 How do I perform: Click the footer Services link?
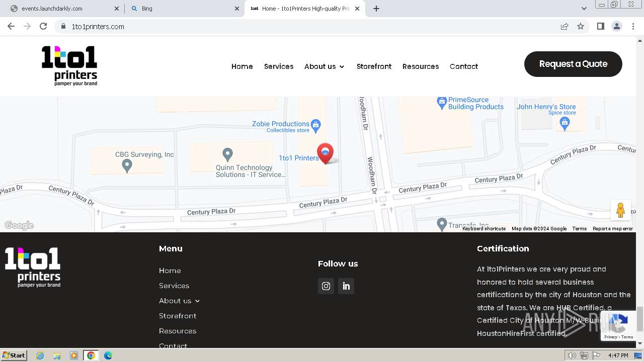pos(174,286)
